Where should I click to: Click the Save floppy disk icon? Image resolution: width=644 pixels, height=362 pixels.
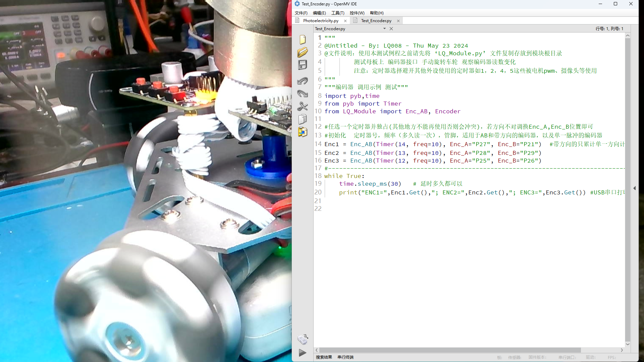point(303,65)
